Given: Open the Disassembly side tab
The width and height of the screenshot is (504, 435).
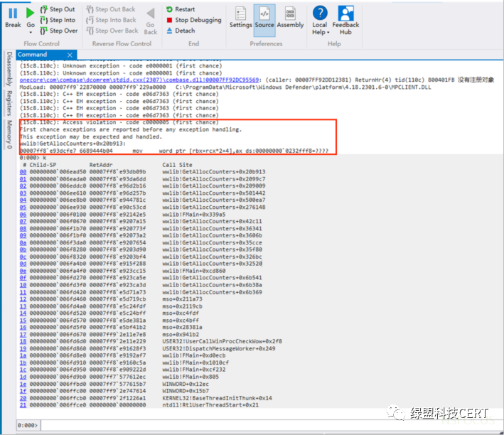Looking at the screenshot, I should (x=9, y=68).
